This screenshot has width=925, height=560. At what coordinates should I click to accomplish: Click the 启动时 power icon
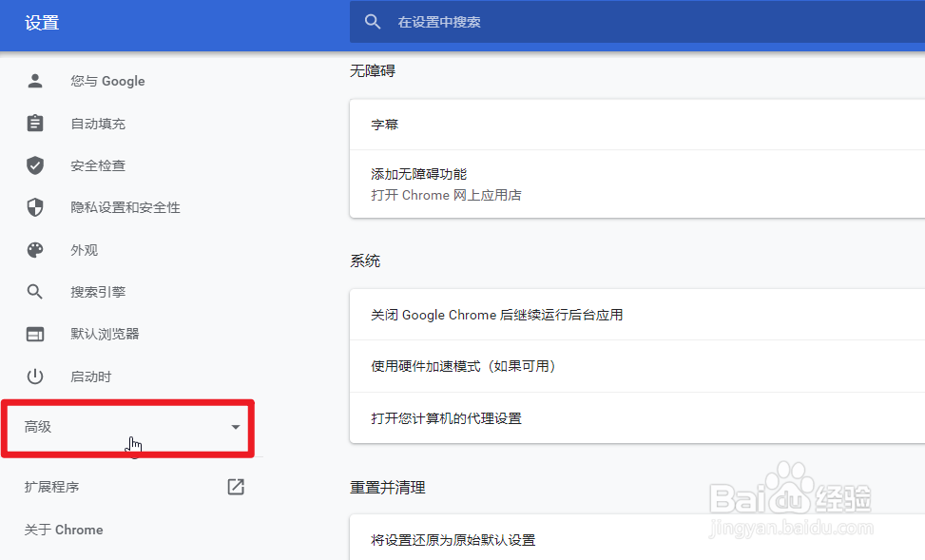[35, 376]
